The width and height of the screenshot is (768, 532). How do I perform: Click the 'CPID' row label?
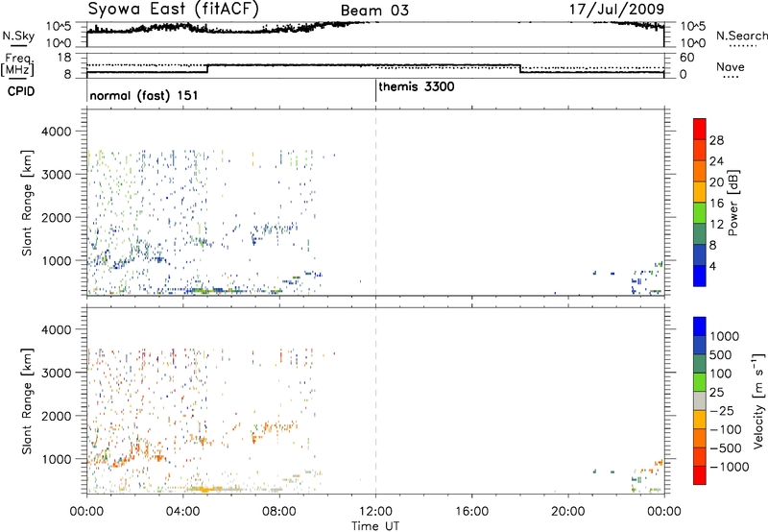21,91
